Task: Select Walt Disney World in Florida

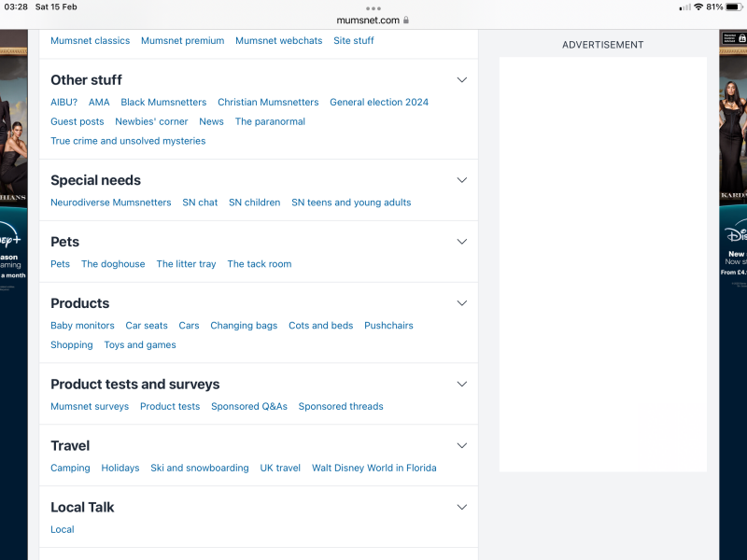Action: pos(373,469)
